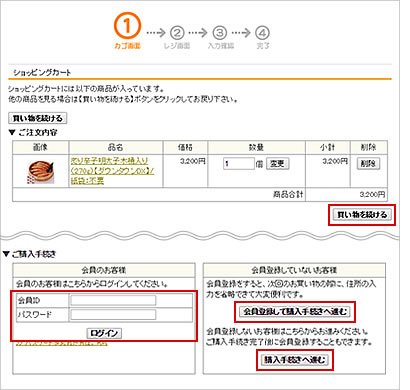Click the 数量 column header

coord(256,147)
